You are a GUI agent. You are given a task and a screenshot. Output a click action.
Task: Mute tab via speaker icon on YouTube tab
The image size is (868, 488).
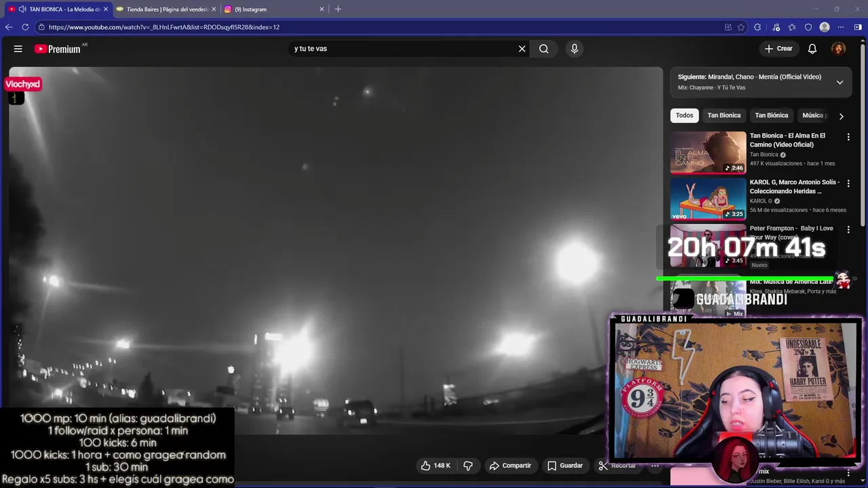[x=22, y=9]
